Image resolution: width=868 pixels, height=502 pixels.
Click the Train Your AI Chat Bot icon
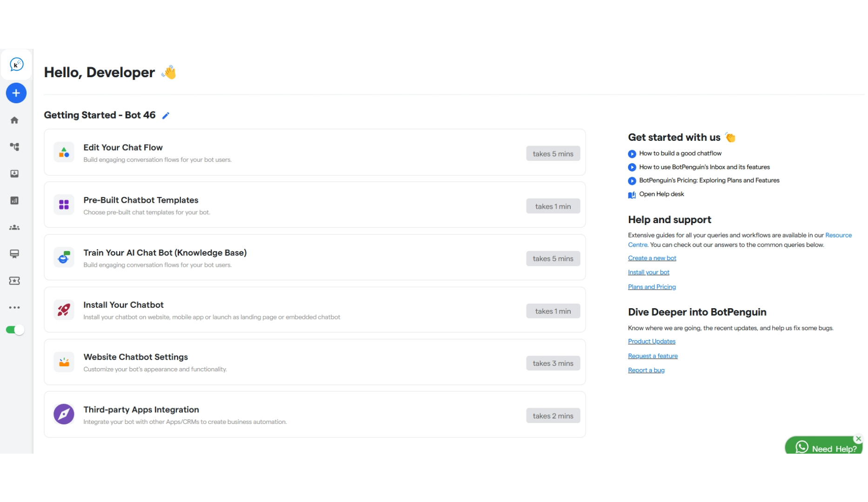pos(64,257)
